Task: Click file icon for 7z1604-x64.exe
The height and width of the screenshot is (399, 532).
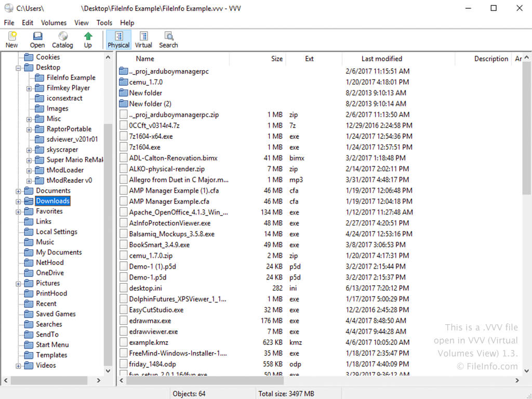Action: point(124,137)
